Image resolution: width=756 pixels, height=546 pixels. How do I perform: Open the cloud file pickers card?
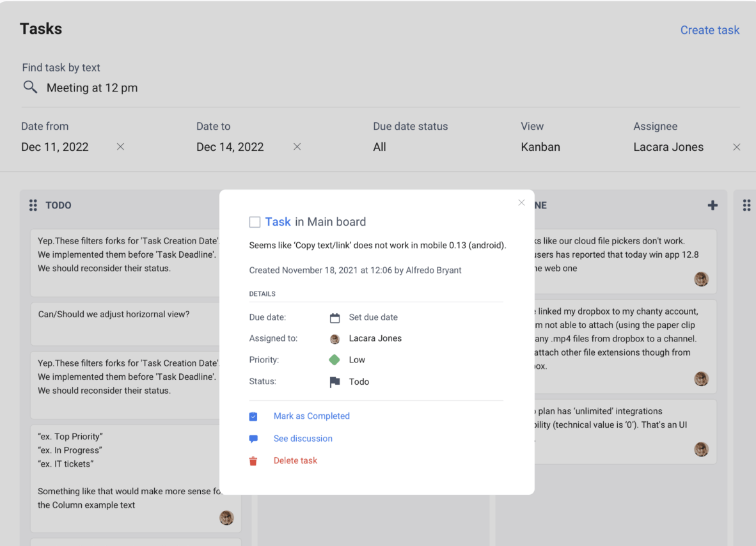pyautogui.click(x=624, y=261)
